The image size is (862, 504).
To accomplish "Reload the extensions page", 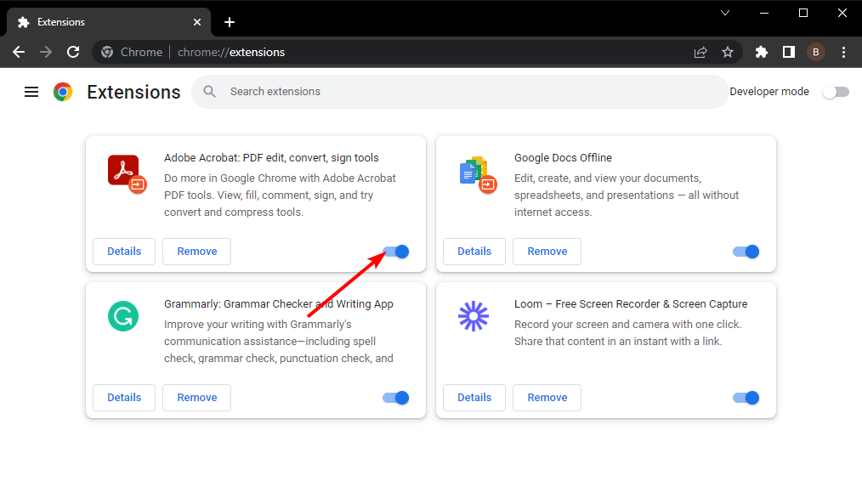I will (73, 52).
